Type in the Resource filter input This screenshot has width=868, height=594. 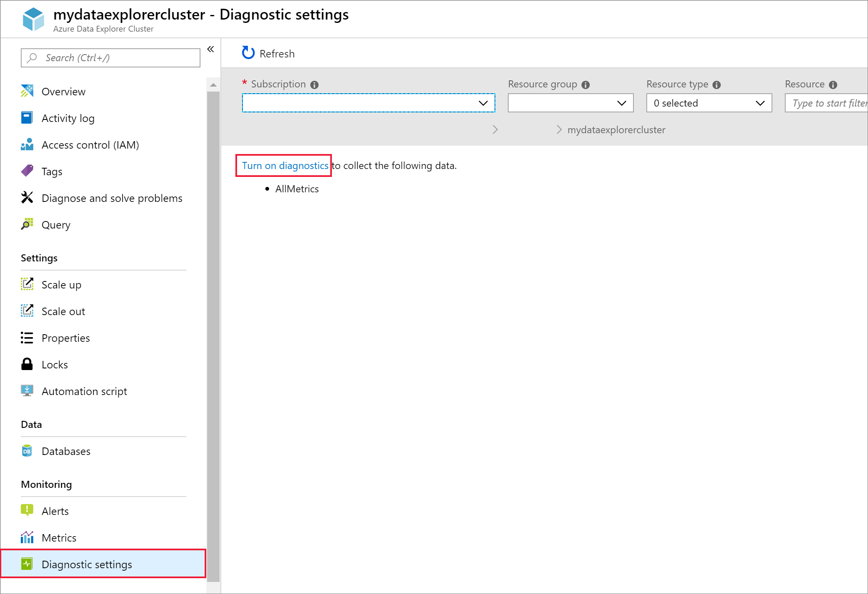(x=828, y=104)
